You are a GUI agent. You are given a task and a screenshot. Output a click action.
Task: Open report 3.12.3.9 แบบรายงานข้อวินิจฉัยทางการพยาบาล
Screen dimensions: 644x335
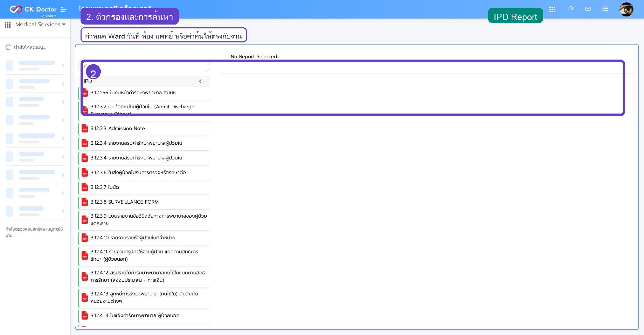(144, 220)
